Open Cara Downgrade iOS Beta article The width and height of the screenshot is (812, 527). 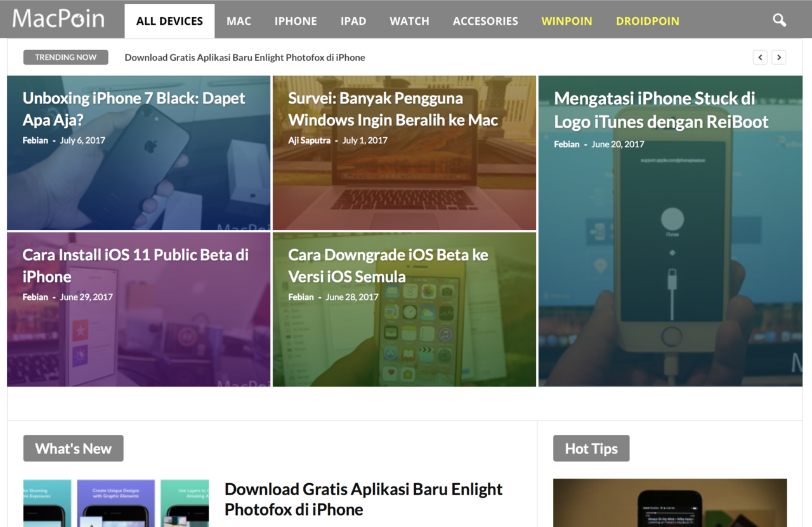[x=388, y=265]
